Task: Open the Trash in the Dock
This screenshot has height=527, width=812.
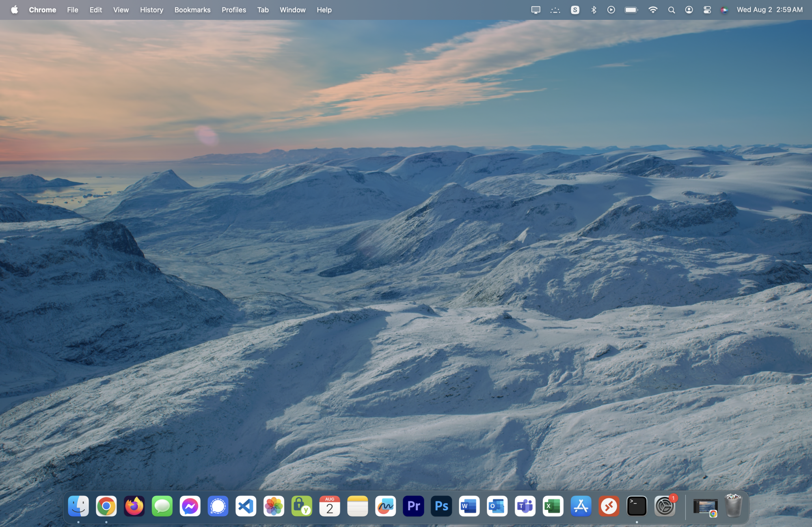Action: (733, 506)
